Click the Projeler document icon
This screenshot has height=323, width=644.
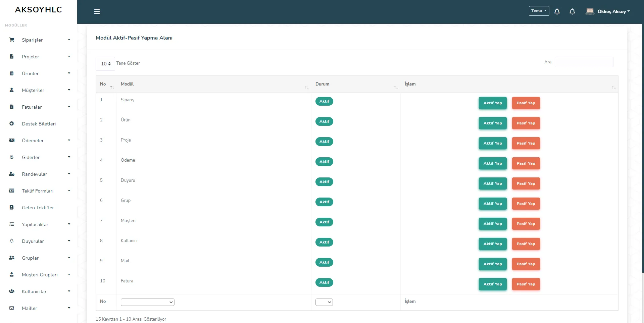[12, 57]
